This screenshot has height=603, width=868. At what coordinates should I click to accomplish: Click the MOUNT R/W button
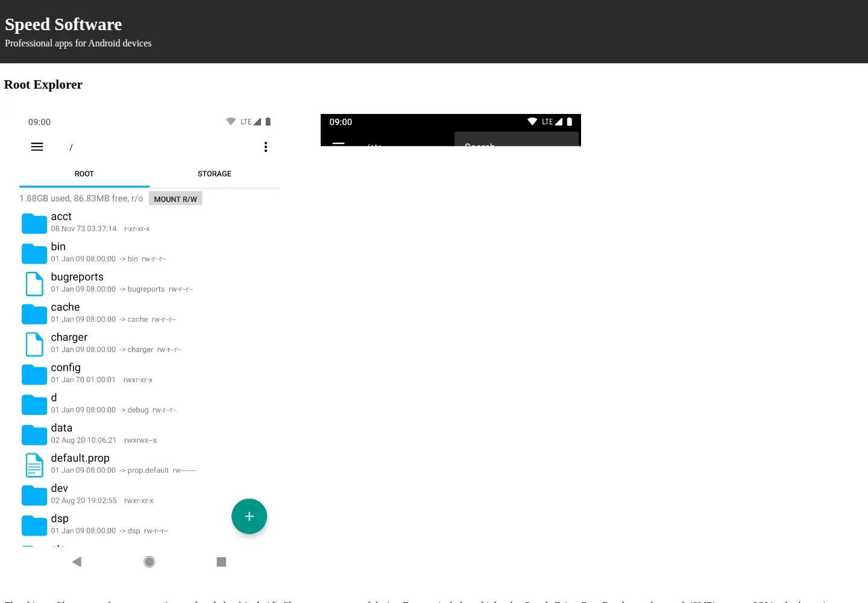tap(175, 199)
